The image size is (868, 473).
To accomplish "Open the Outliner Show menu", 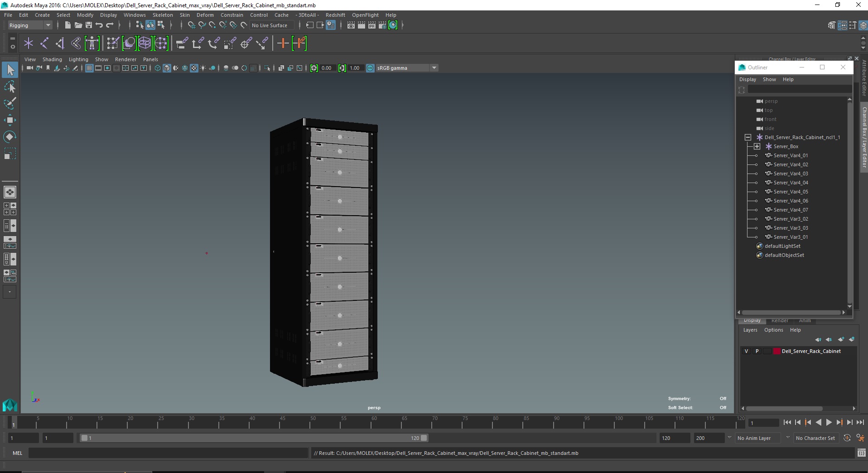I will pyautogui.click(x=769, y=79).
